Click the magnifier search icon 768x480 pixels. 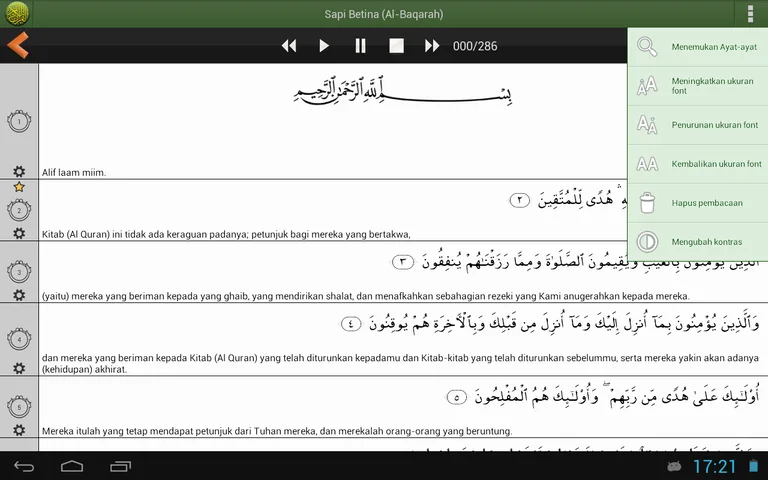(647, 47)
